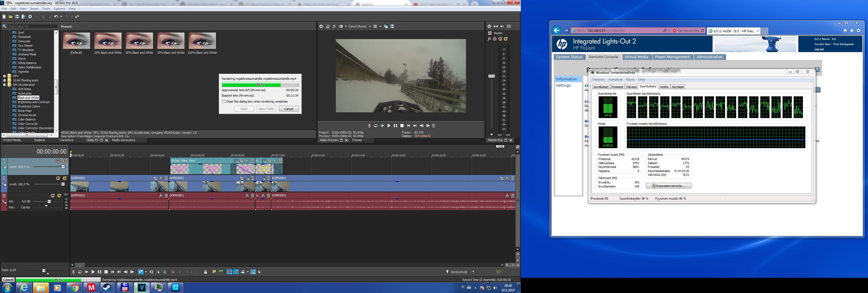Open Chrome from the taskbar
This screenshot has width=868, height=293.
tap(75, 288)
